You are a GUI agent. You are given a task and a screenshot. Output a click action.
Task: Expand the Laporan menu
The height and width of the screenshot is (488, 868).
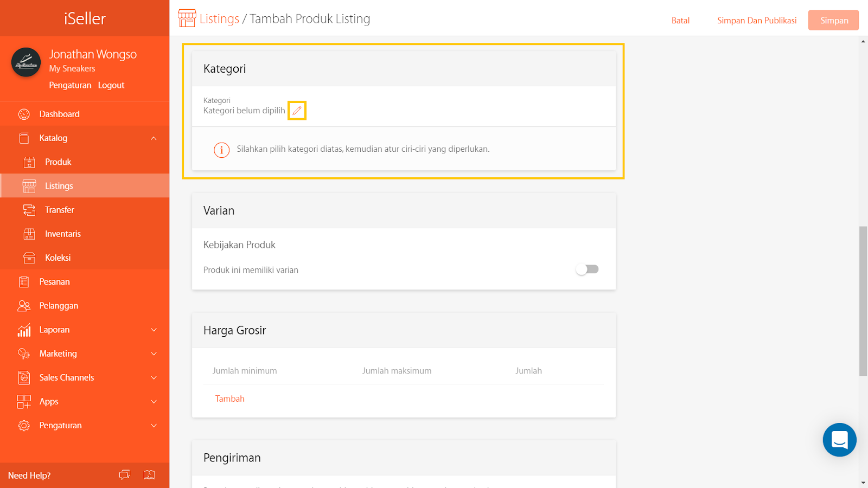tap(154, 330)
